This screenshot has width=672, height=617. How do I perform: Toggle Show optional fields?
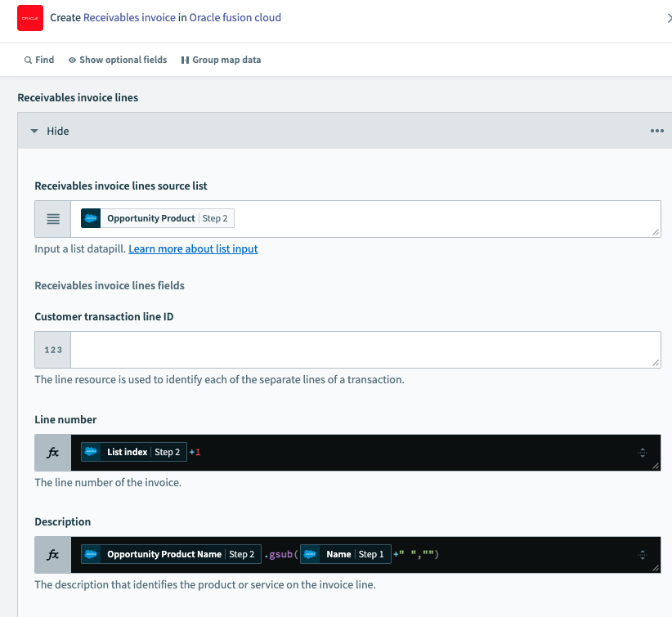[x=118, y=60]
